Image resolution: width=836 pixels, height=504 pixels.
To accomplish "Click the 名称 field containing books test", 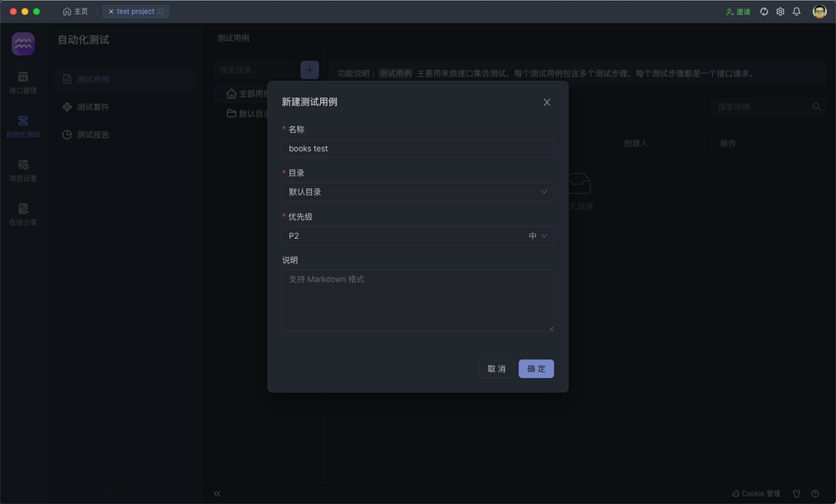I will (x=417, y=148).
